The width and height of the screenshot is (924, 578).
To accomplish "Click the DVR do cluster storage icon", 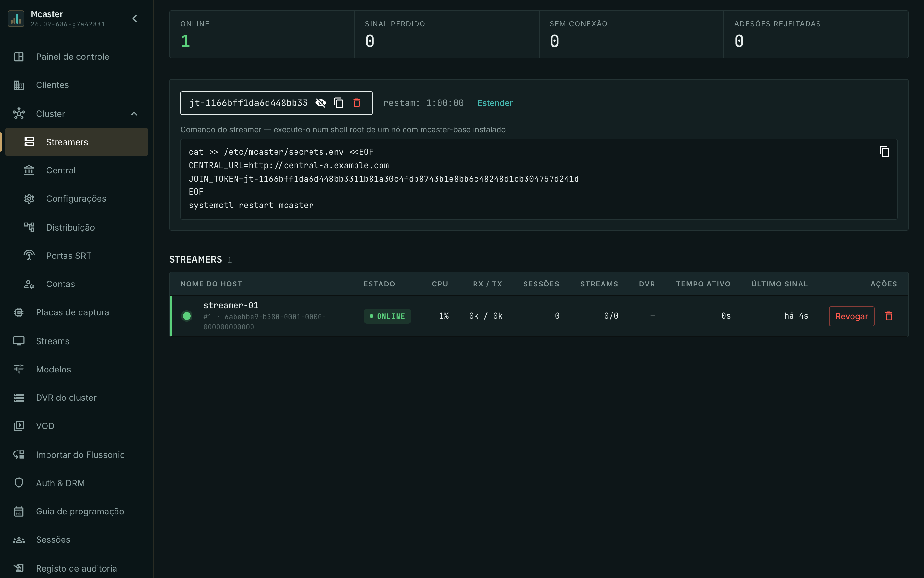I will click(19, 398).
